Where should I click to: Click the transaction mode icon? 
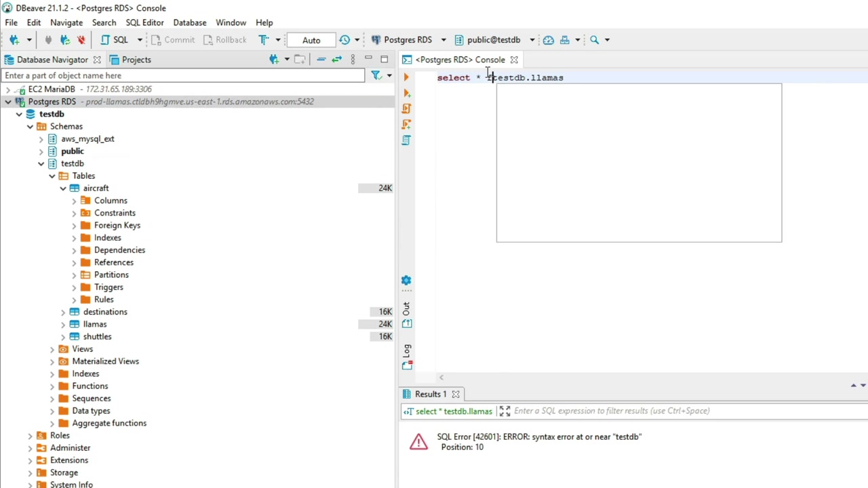click(x=264, y=40)
